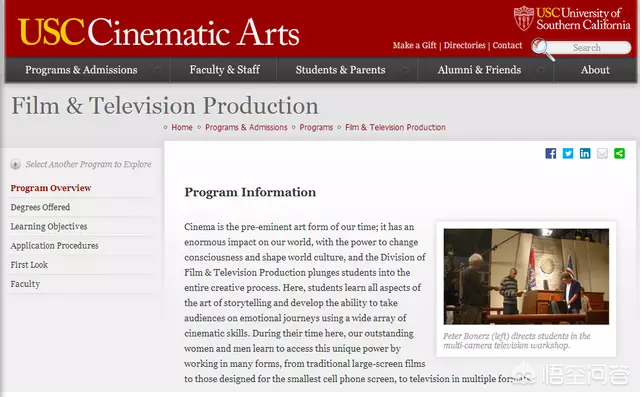641x397 pixels.
Task: Open green share options icon
Action: tap(619, 153)
